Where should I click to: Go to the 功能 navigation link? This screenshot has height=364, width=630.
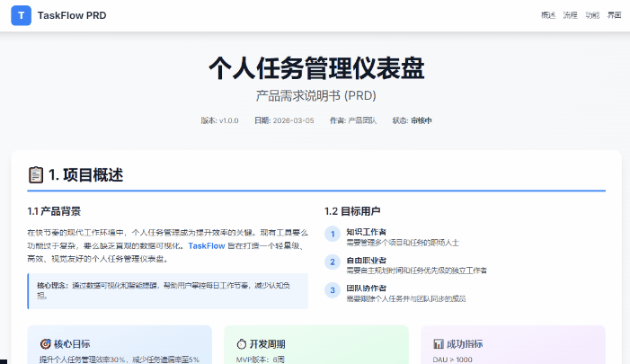point(592,15)
